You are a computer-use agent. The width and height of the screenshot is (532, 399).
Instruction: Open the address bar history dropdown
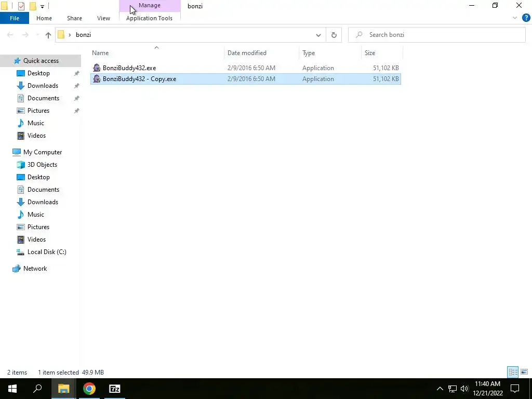coord(318,35)
